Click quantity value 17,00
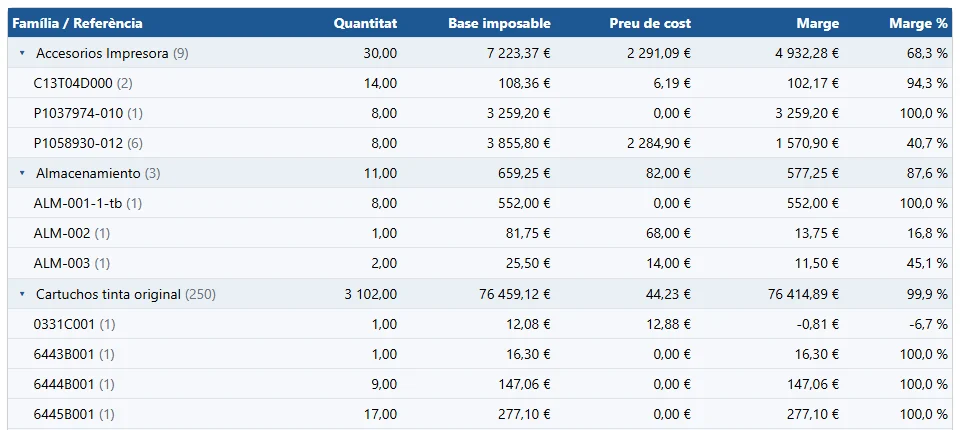The image size is (960, 430). click(x=380, y=414)
